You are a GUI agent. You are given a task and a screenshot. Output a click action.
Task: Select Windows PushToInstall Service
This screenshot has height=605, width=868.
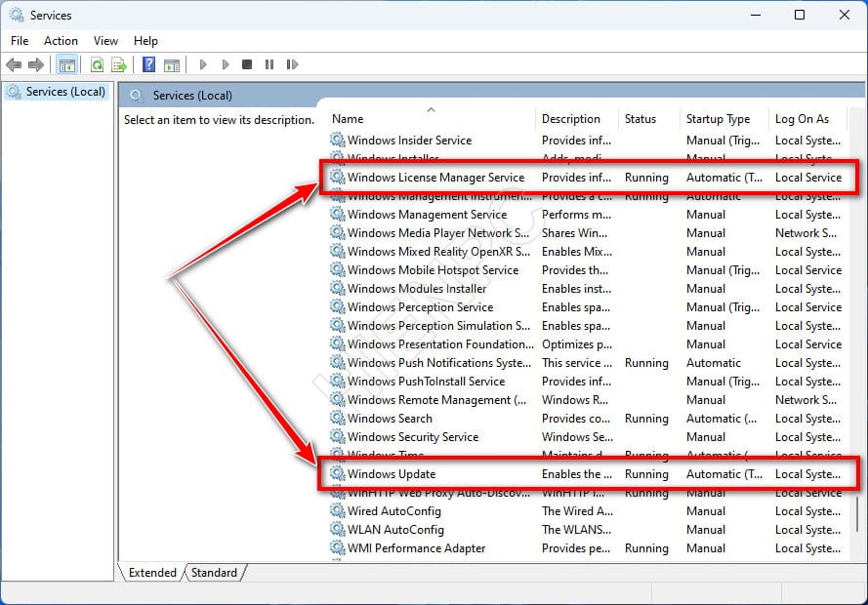[x=587, y=381]
